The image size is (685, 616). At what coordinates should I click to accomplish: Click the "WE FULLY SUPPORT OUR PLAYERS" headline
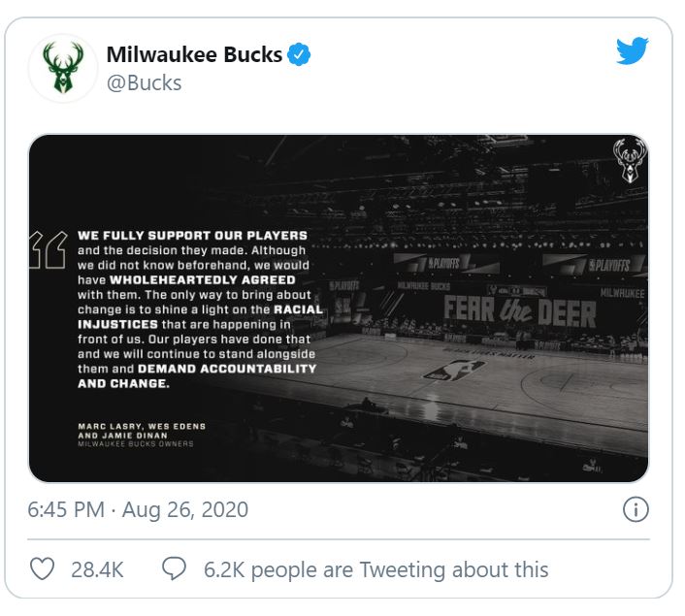tap(193, 236)
